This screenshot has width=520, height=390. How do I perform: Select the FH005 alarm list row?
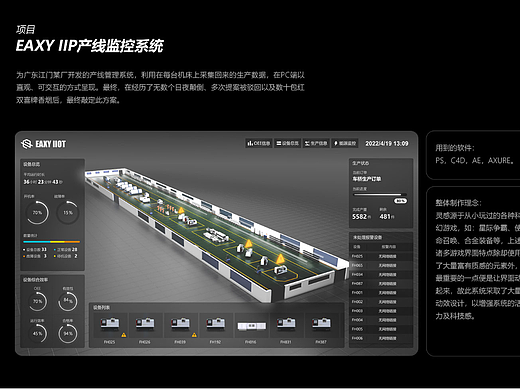[x=381, y=329]
